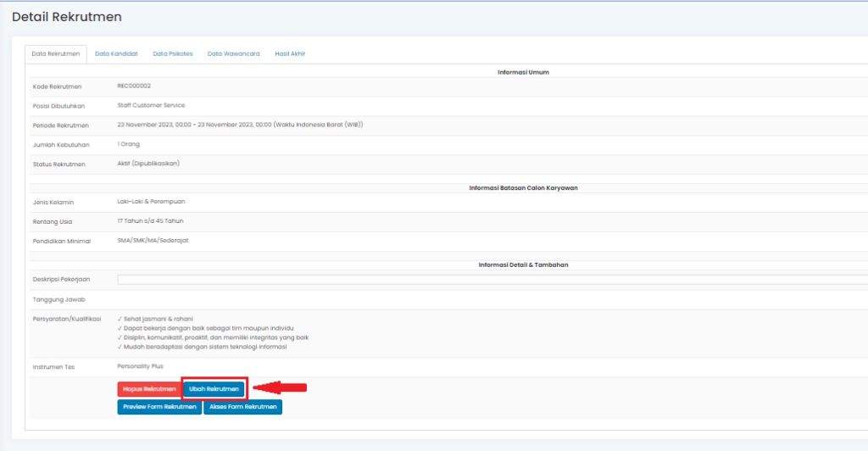The image size is (868, 451).
Task: Click the Sehat jasmani & rohani requirement
Action: click(150, 319)
